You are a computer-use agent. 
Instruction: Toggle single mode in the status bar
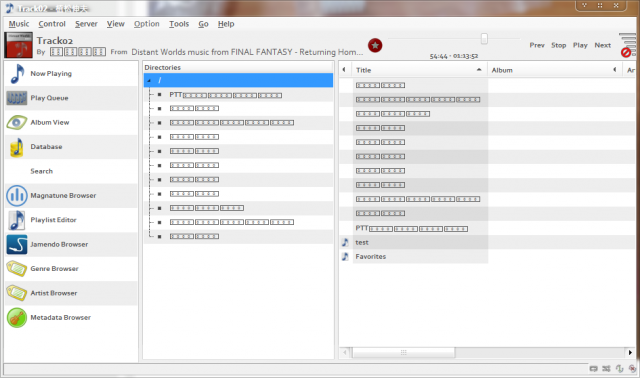click(620, 369)
